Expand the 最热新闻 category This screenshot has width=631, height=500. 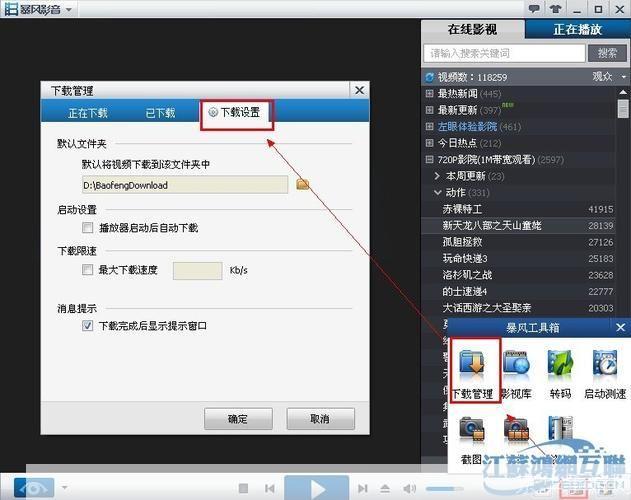(429, 93)
